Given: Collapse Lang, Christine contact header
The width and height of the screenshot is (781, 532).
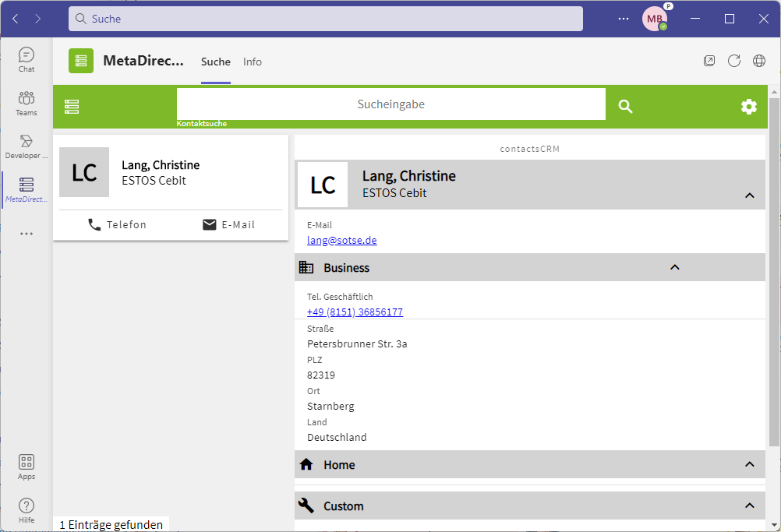Looking at the screenshot, I should 749,196.
